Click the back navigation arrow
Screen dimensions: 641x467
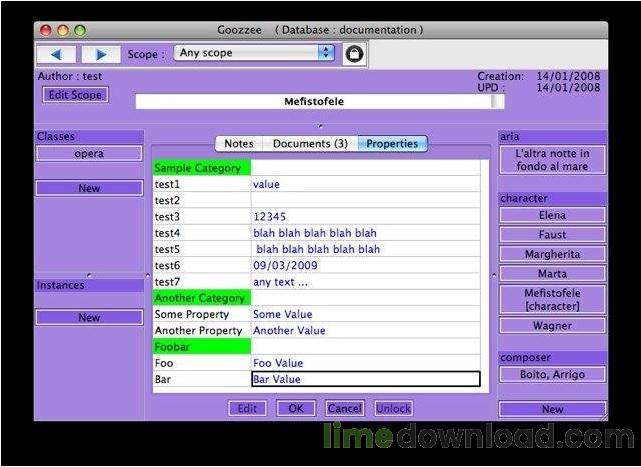click(x=56, y=54)
